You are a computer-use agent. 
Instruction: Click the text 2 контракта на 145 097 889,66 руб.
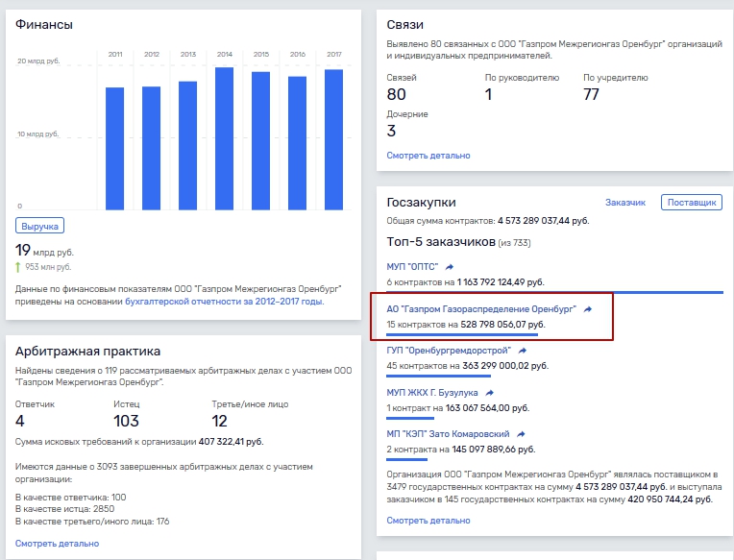click(x=460, y=450)
